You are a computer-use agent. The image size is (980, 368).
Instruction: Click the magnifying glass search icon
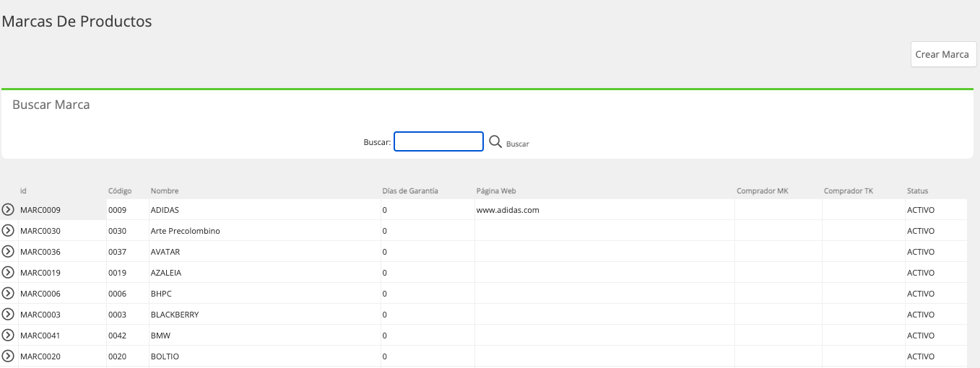pyautogui.click(x=495, y=141)
